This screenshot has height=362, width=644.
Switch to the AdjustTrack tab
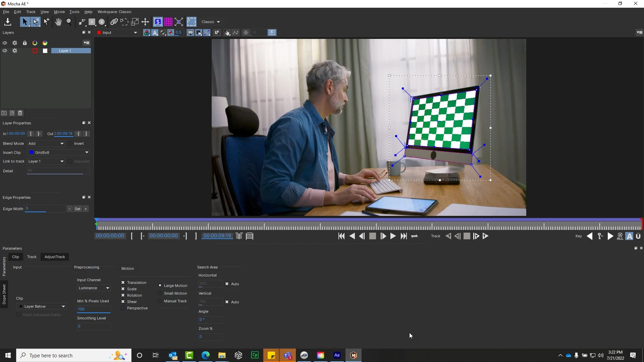55,257
